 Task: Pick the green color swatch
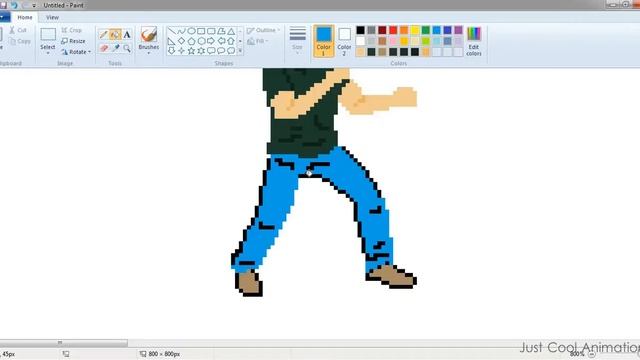426,30
